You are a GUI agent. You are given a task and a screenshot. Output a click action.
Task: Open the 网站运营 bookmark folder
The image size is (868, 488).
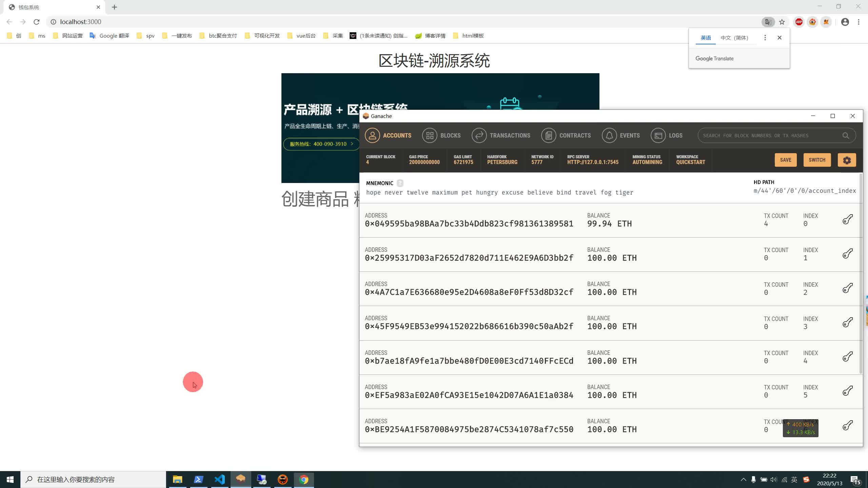pyautogui.click(x=67, y=36)
